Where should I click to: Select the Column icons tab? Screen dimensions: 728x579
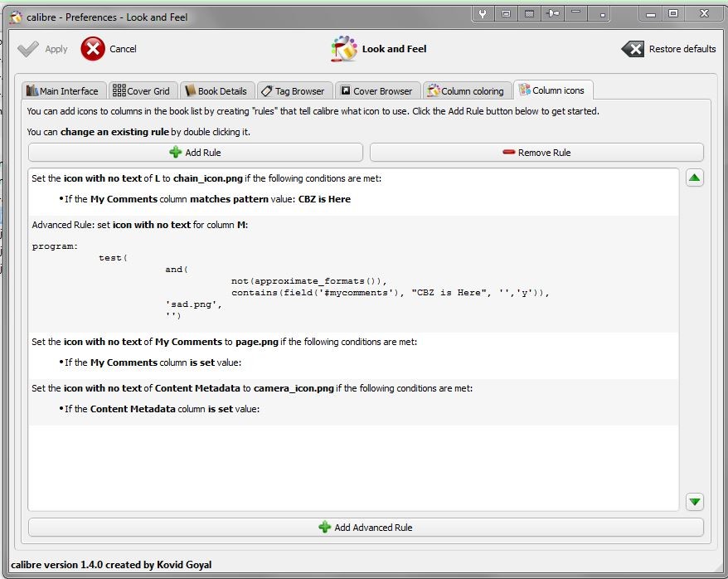point(552,90)
